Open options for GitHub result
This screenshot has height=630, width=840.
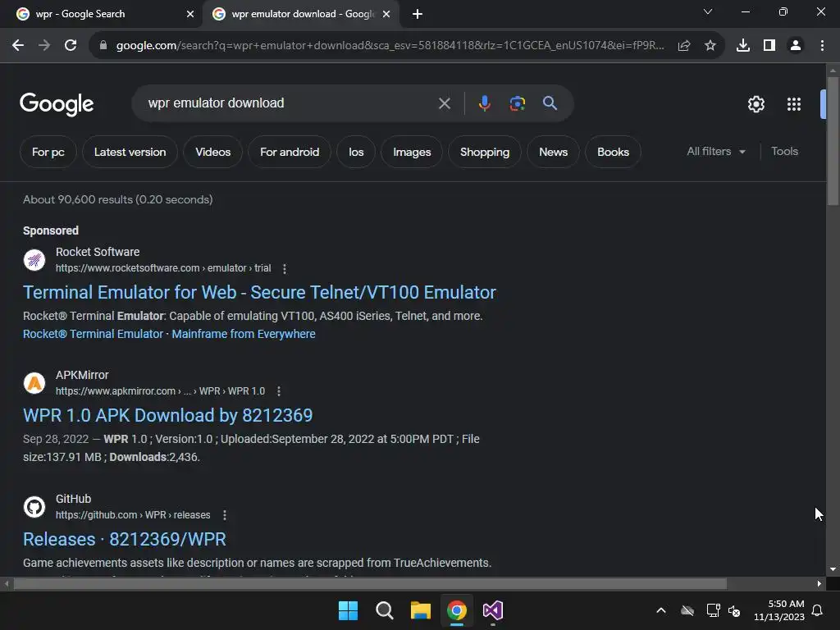pos(225,515)
